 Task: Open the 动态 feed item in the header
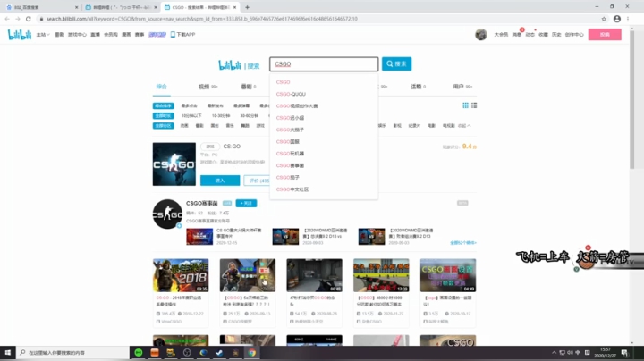[x=530, y=35]
